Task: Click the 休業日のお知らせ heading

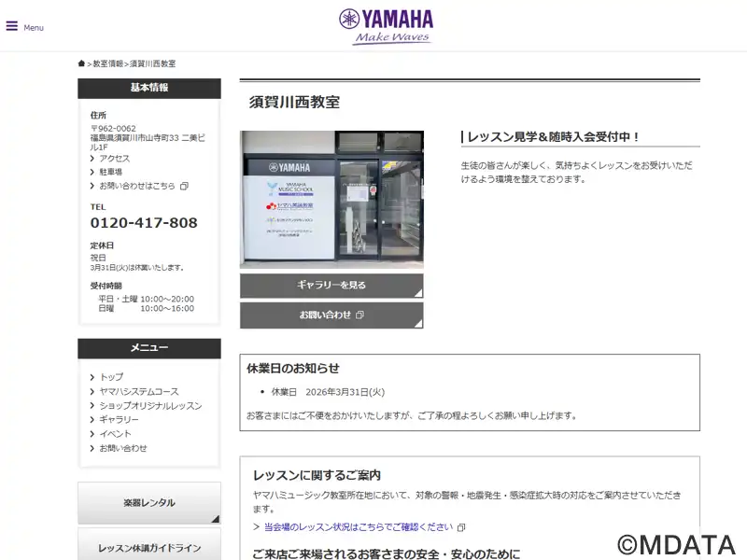Action: point(293,368)
